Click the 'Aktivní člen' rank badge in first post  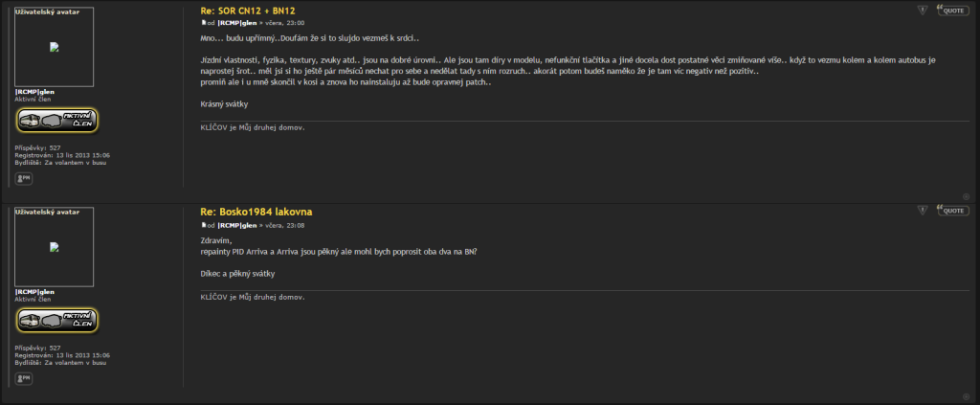57,120
